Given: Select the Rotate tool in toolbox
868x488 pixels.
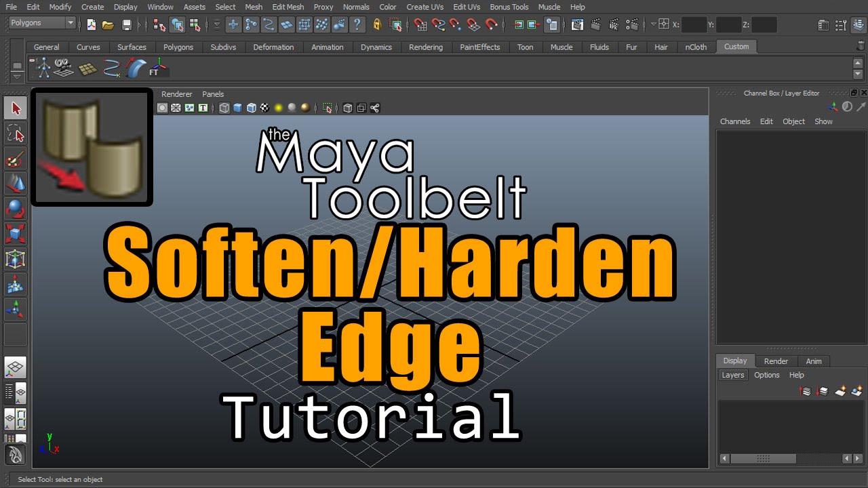Looking at the screenshot, I should [x=16, y=208].
